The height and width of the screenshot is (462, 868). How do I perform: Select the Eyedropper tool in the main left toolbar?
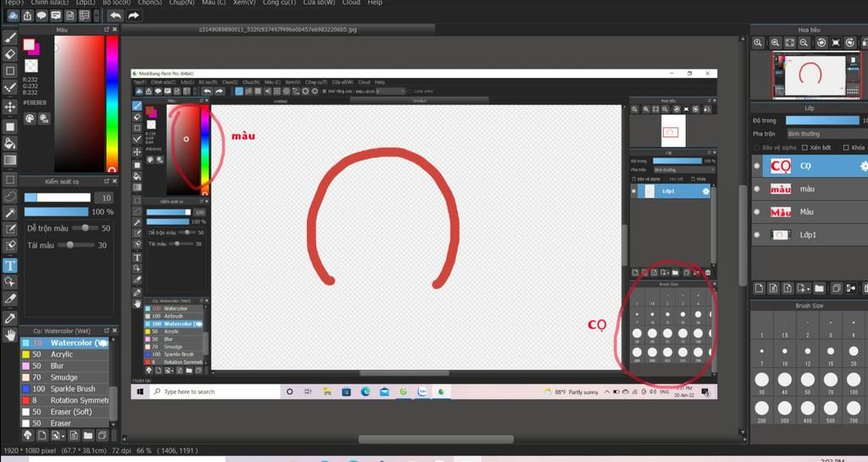(x=10, y=318)
